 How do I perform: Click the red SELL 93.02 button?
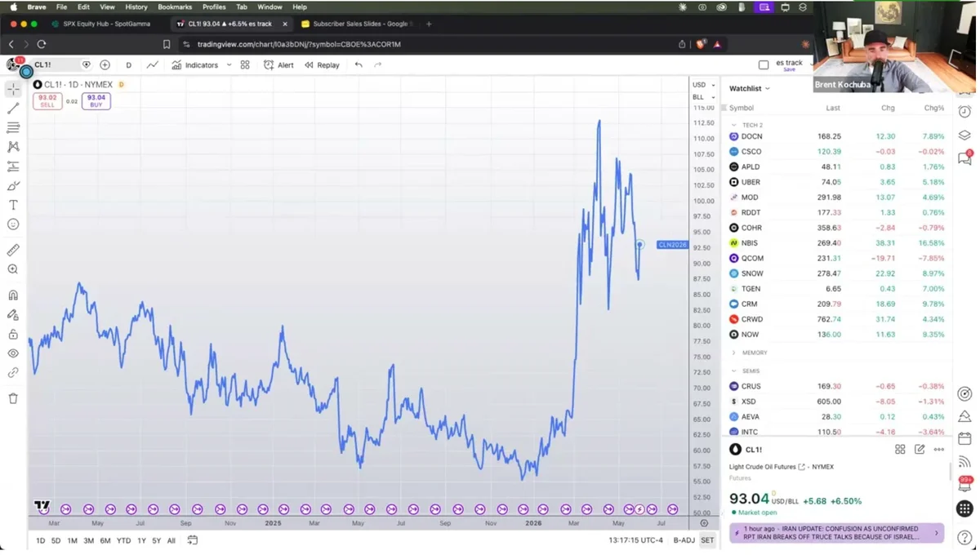pyautogui.click(x=47, y=100)
